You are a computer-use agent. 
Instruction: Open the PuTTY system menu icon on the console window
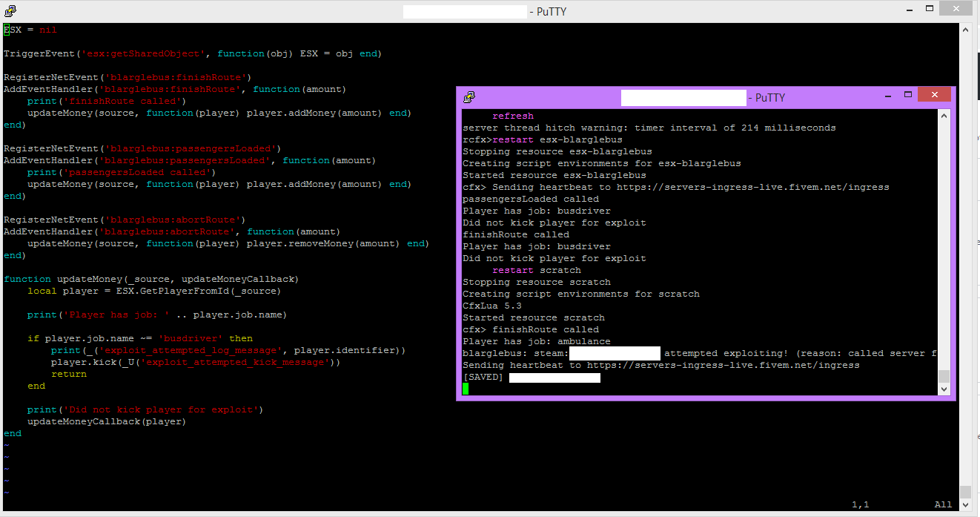pyautogui.click(x=469, y=96)
